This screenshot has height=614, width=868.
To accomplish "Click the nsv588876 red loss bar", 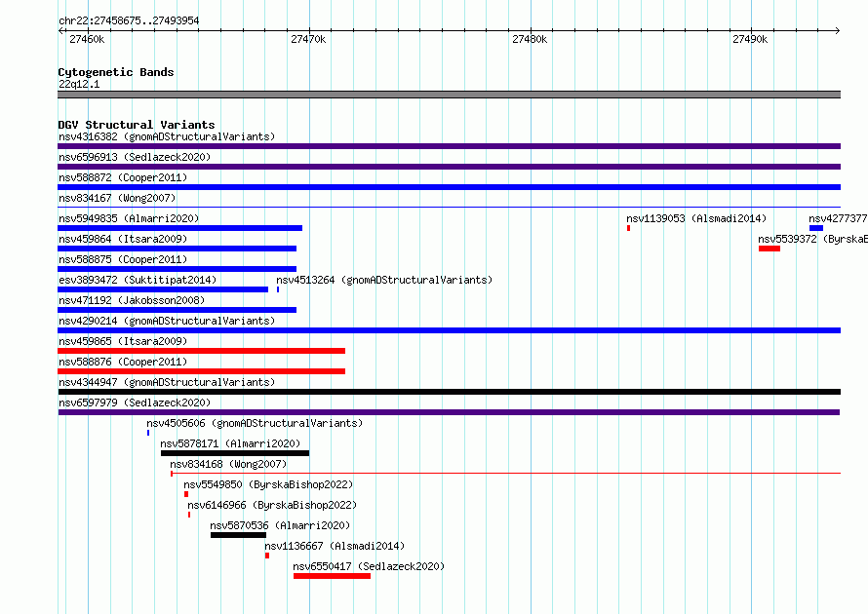I will 202,371.
